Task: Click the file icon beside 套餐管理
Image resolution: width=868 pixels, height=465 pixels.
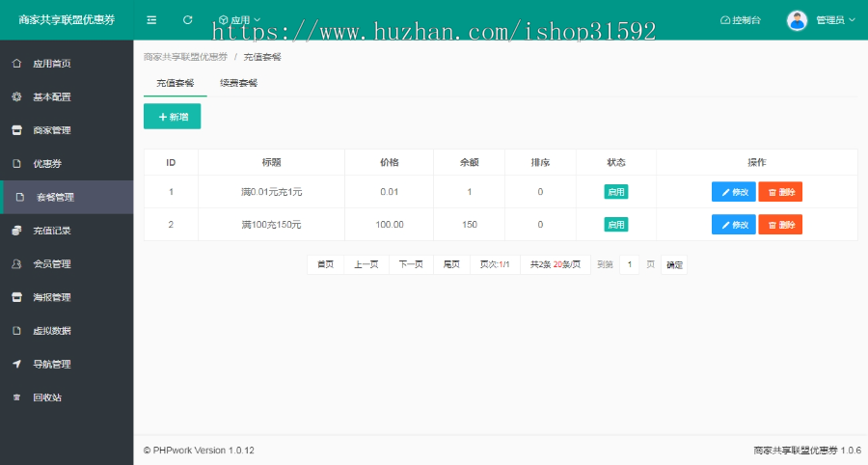Action: [20, 197]
